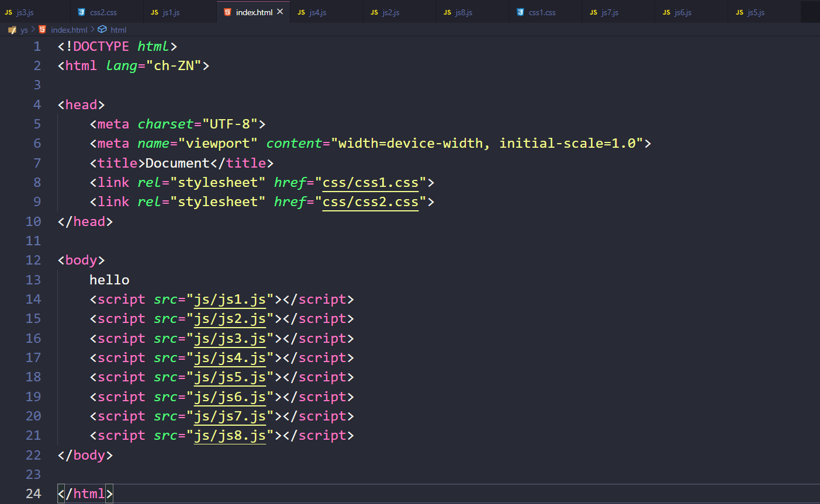Click the CSS icon on css1.css tab
This screenshot has width=820, height=504.
[520, 12]
